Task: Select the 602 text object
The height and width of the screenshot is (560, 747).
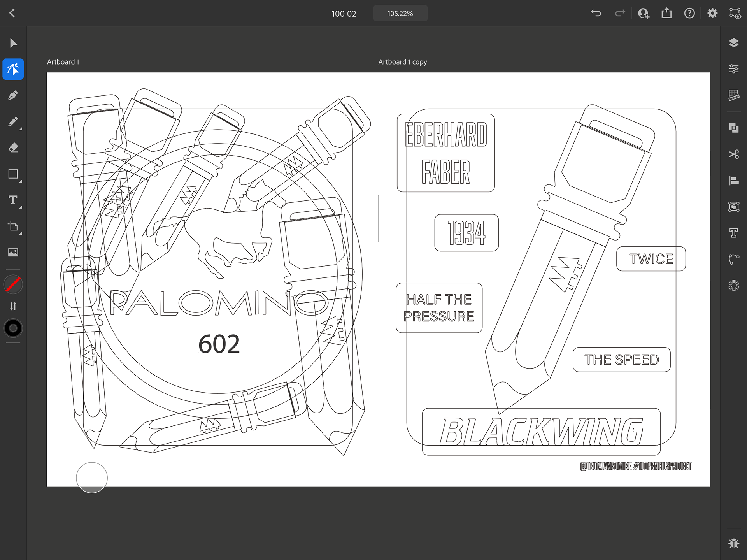Action: pos(219,344)
